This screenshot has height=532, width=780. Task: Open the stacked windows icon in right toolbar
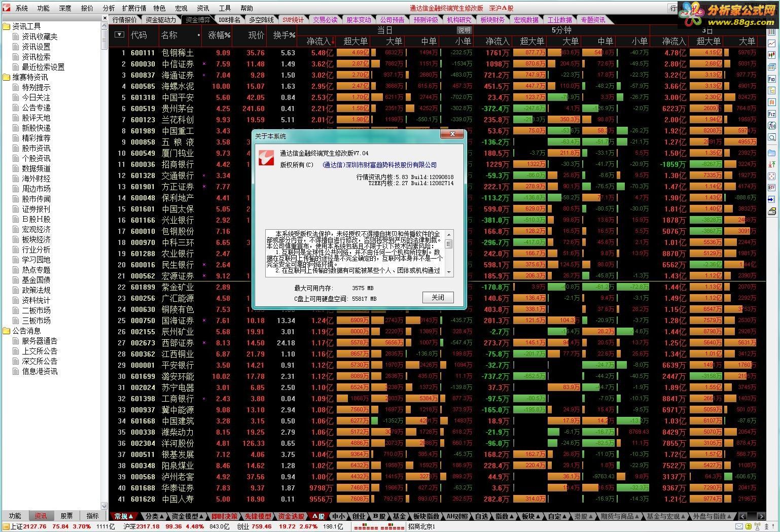(772, 67)
